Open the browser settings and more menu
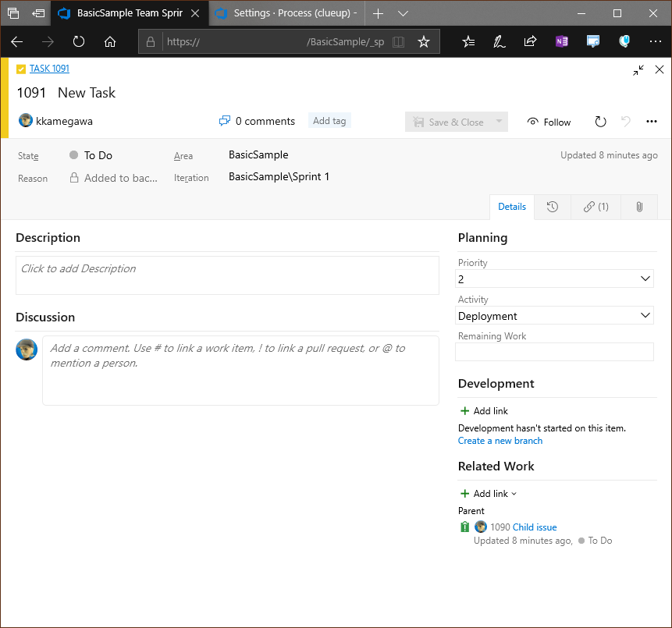This screenshot has width=672, height=628. pyautogui.click(x=656, y=41)
